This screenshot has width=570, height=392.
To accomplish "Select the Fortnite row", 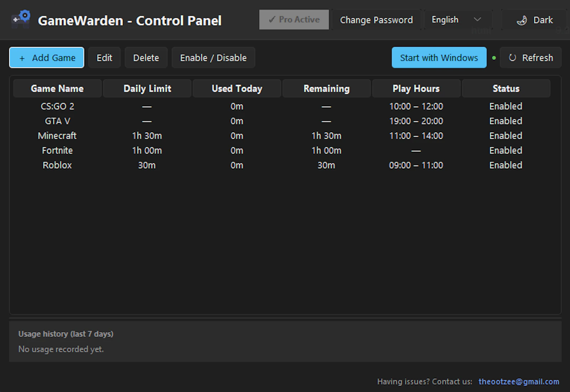I will [282, 150].
